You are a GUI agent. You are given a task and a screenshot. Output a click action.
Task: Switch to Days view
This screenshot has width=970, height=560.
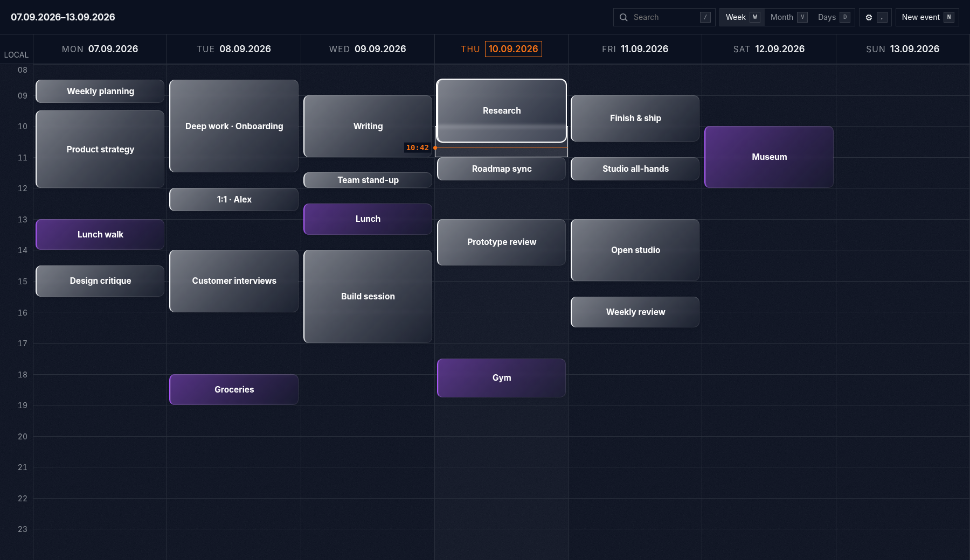(833, 17)
